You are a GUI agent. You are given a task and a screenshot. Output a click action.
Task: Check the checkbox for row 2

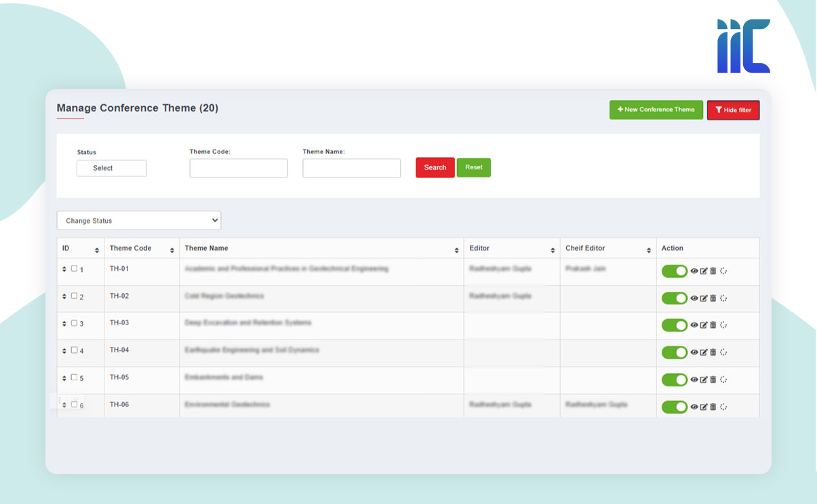[75, 296]
